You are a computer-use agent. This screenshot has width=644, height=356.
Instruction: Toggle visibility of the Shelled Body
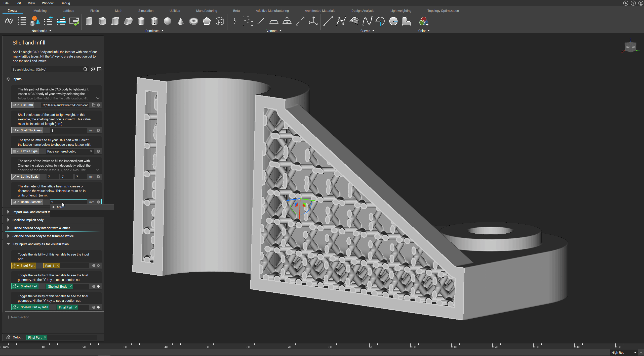coord(98,286)
